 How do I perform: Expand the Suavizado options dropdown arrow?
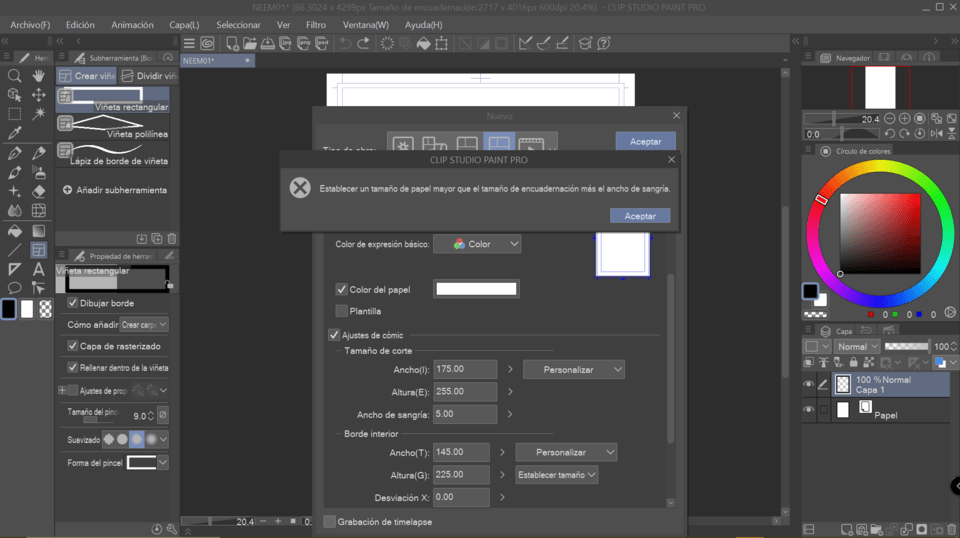(x=163, y=439)
